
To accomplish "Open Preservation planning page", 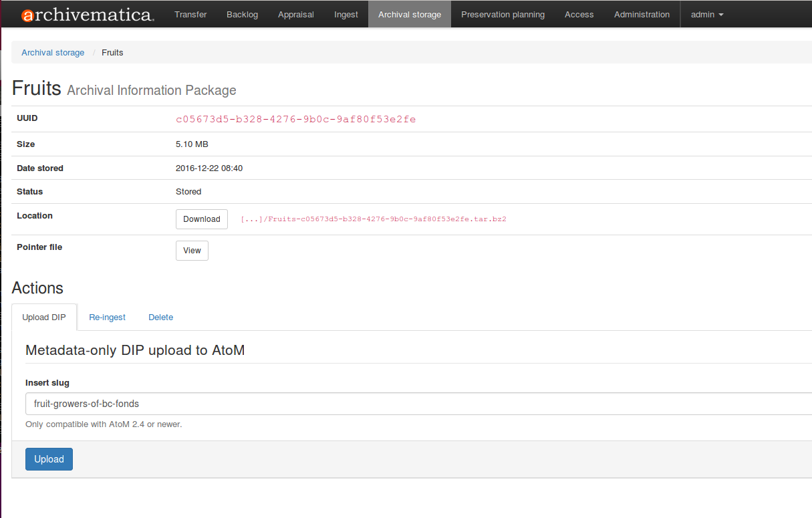I will (503, 15).
